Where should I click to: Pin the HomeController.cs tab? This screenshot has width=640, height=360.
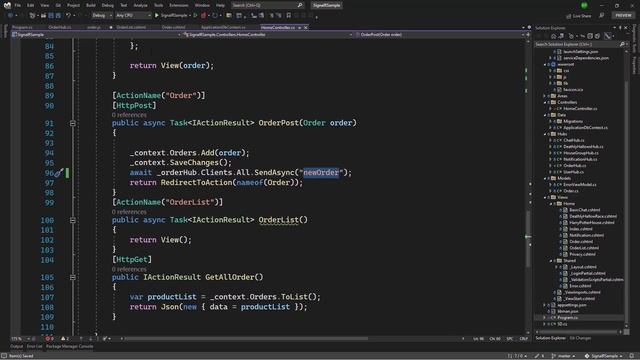click(299, 27)
